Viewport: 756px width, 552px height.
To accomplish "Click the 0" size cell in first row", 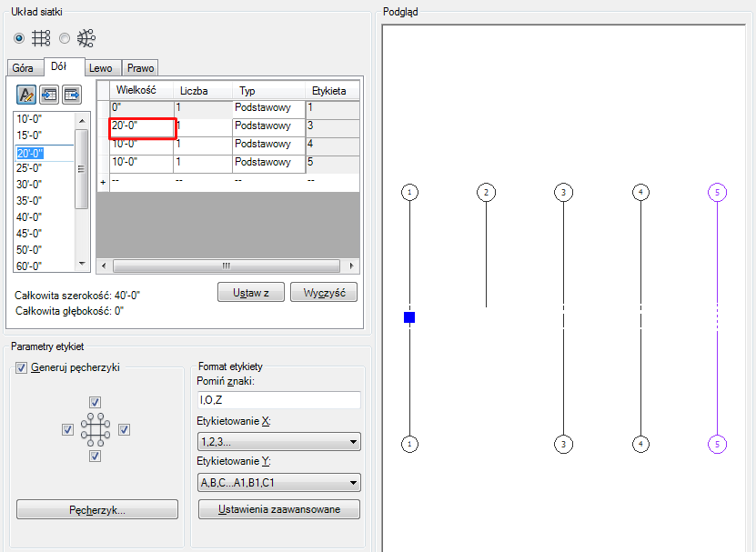I will pos(141,109).
